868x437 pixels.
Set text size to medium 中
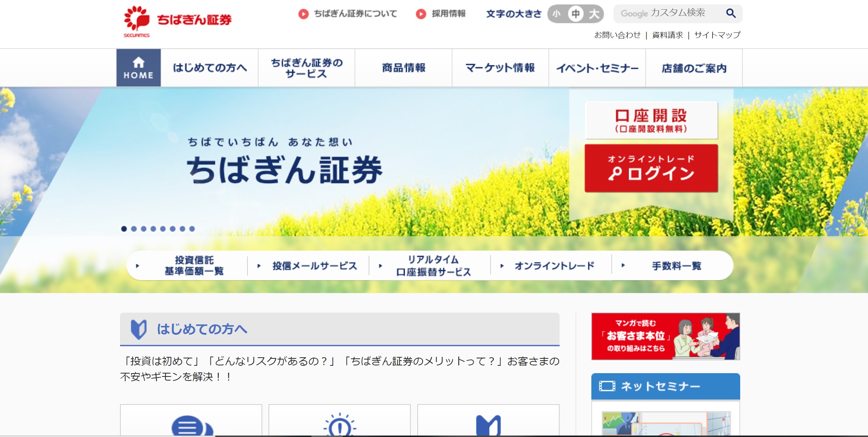(x=575, y=14)
